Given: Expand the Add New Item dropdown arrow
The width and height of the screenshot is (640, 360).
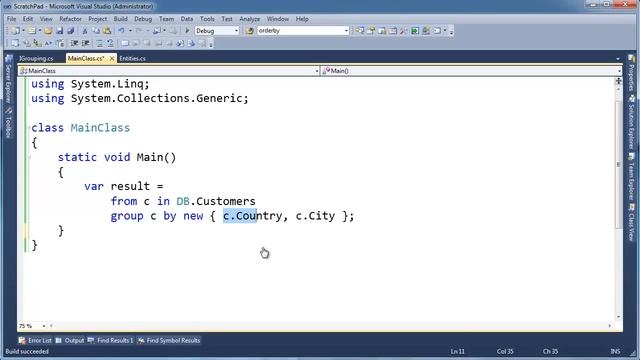Looking at the screenshot, I should click(40, 31).
